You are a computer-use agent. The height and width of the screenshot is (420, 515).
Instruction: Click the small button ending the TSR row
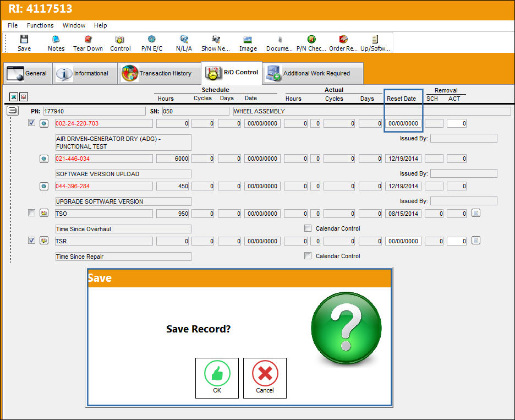(476, 241)
